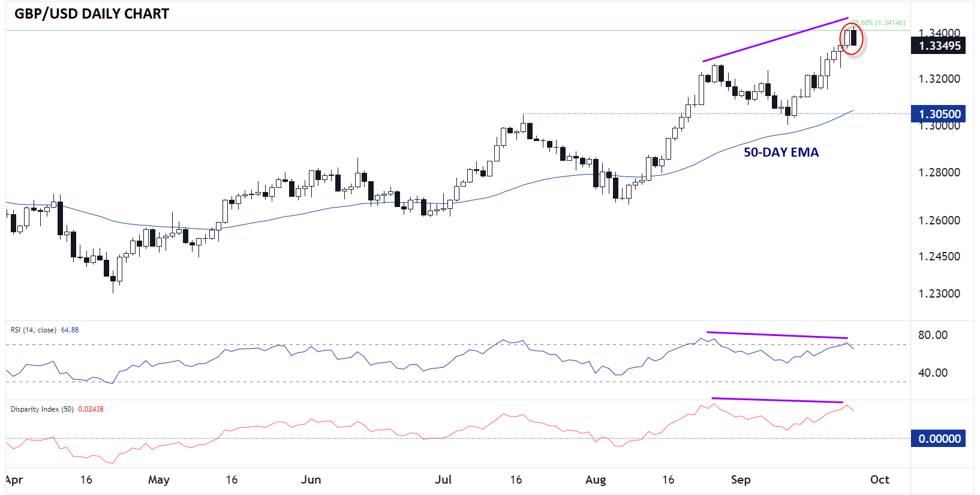Click the 1.26000 price axis label
Viewport: 980px width, 495px height.
click(939, 220)
